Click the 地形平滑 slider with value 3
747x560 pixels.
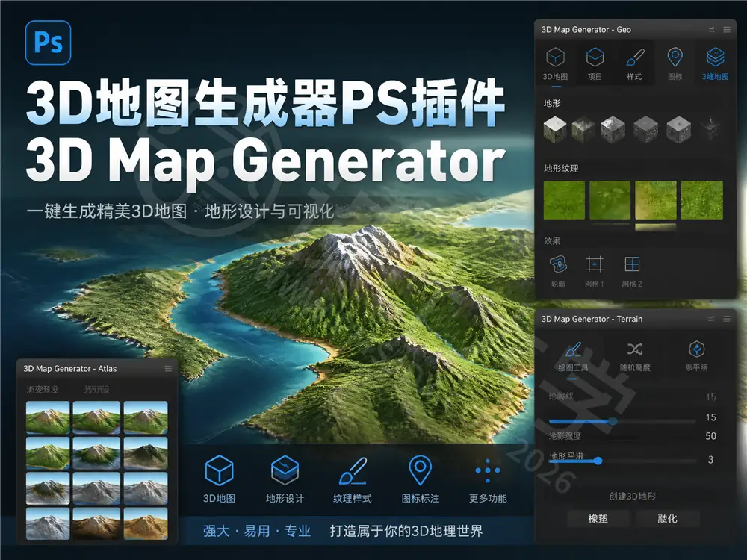[622, 461]
